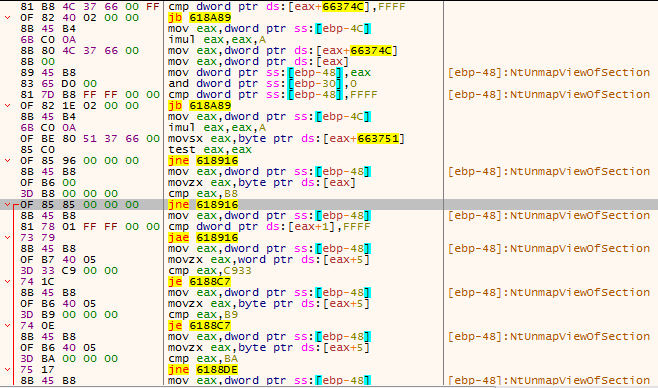This screenshot has width=658, height=388.
Task: Click the mov dword ptr ss:[ebp-48],eax instruction
Action: (269, 73)
